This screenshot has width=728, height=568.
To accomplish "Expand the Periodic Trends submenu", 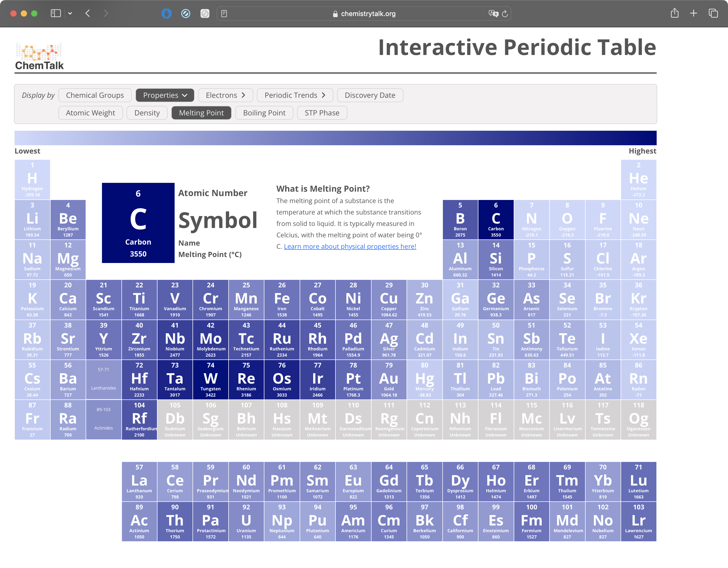I will [295, 95].
